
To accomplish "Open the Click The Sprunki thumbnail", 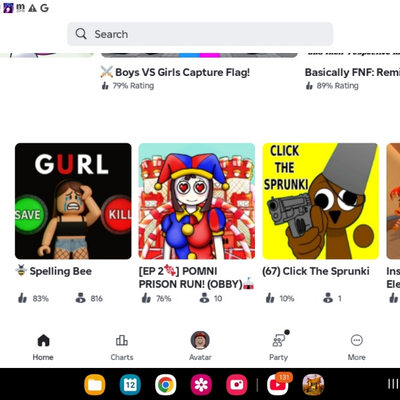I will (321, 201).
